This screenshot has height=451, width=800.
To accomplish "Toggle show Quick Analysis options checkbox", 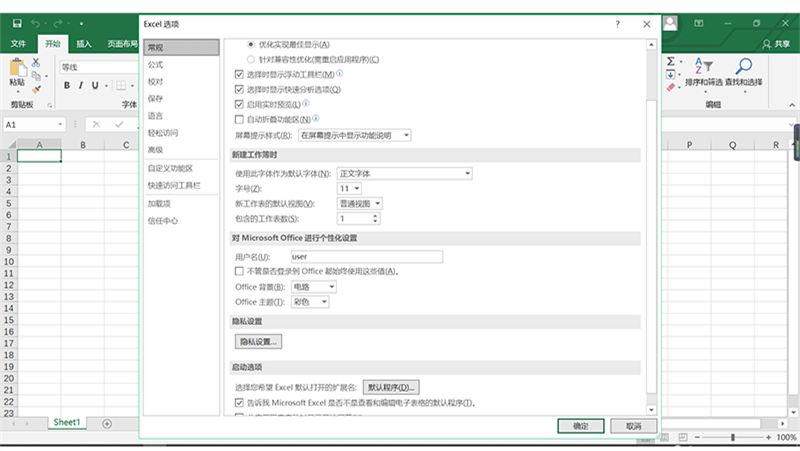I will [x=239, y=89].
